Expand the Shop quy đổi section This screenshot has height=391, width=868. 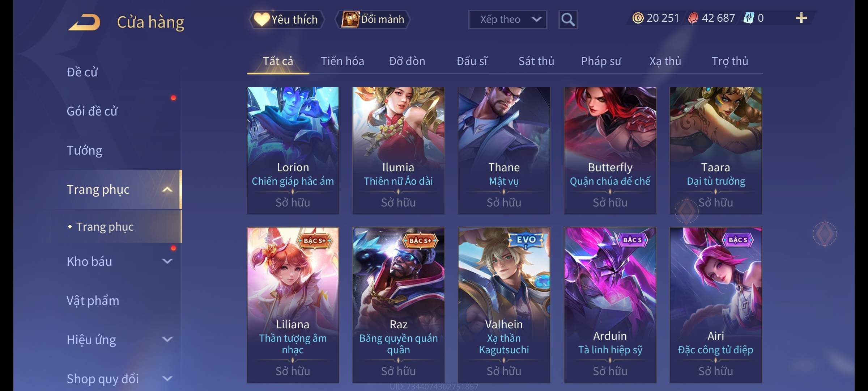pyautogui.click(x=167, y=378)
